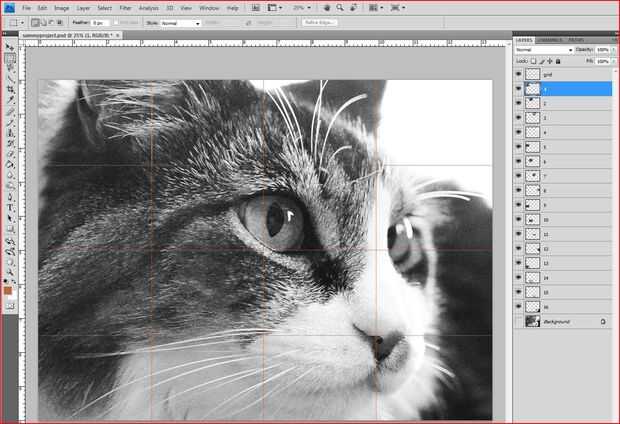Viewport: 620px width, 424px height.
Task: Open the File menu
Action: click(x=26, y=8)
